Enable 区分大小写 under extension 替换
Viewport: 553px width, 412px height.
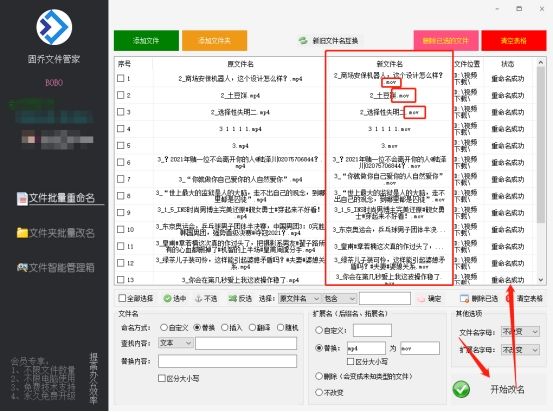[351, 362]
